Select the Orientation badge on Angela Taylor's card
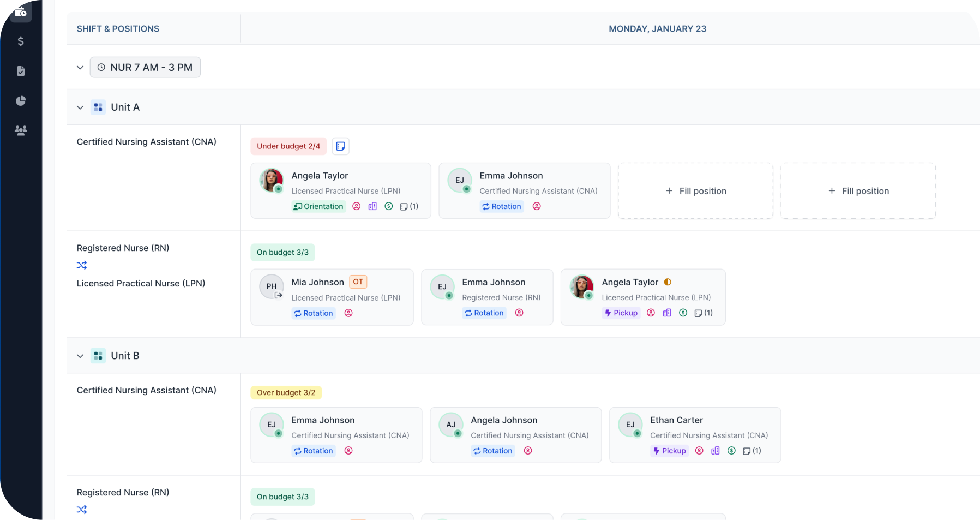This screenshot has width=980, height=520. click(x=318, y=206)
